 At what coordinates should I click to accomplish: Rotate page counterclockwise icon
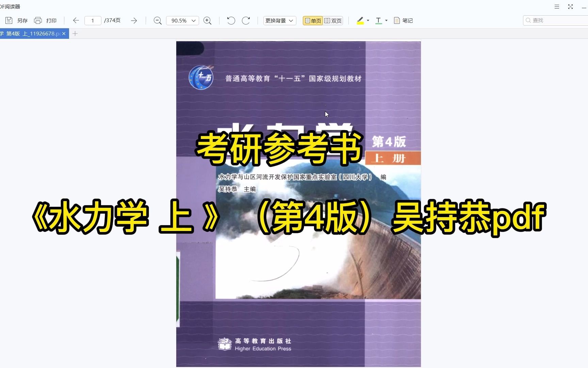231,20
